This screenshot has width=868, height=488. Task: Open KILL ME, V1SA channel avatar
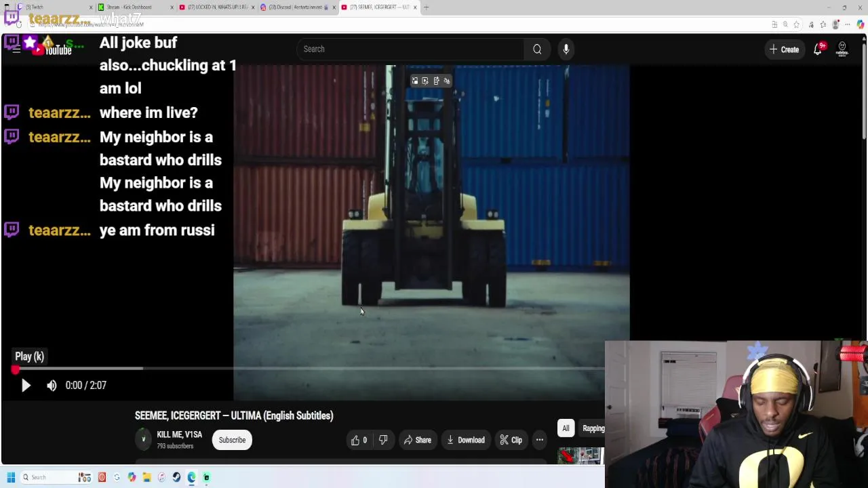(143, 439)
